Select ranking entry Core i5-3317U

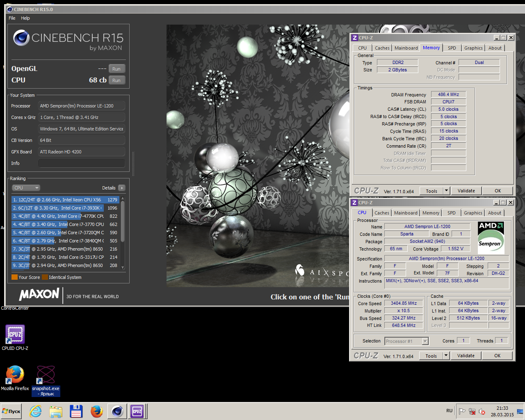(x=65, y=257)
